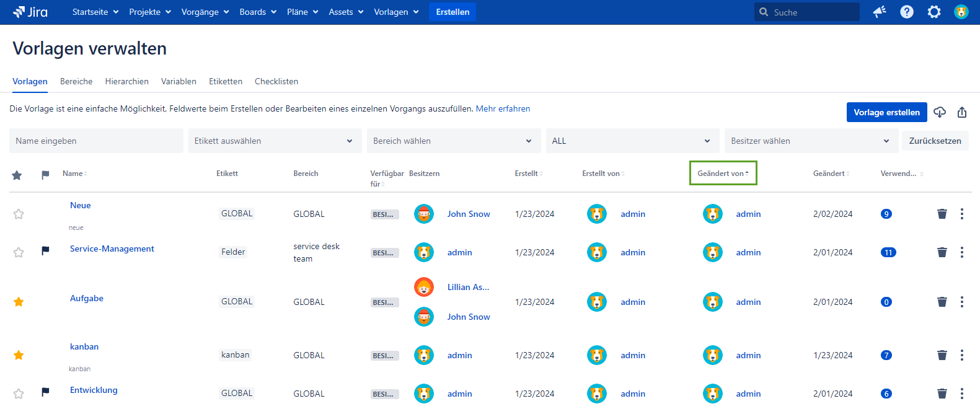The width and height of the screenshot is (980, 414).
Task: Toggle the flag on Entwicklung template
Action: [x=45, y=392]
